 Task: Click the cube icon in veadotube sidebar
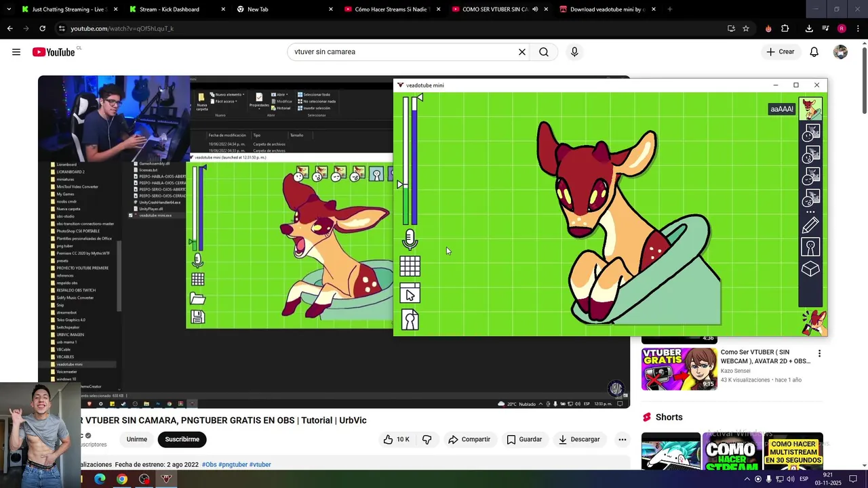coord(810,269)
